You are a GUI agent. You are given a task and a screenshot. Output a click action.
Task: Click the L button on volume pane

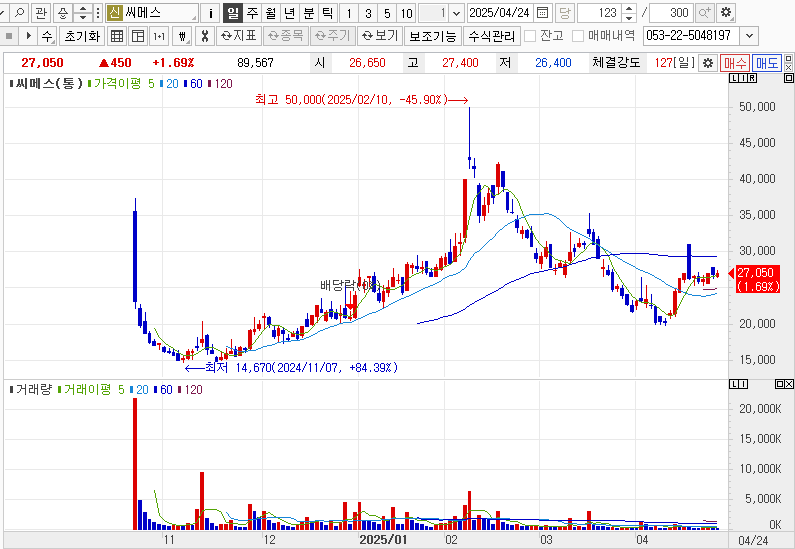(x=734, y=384)
